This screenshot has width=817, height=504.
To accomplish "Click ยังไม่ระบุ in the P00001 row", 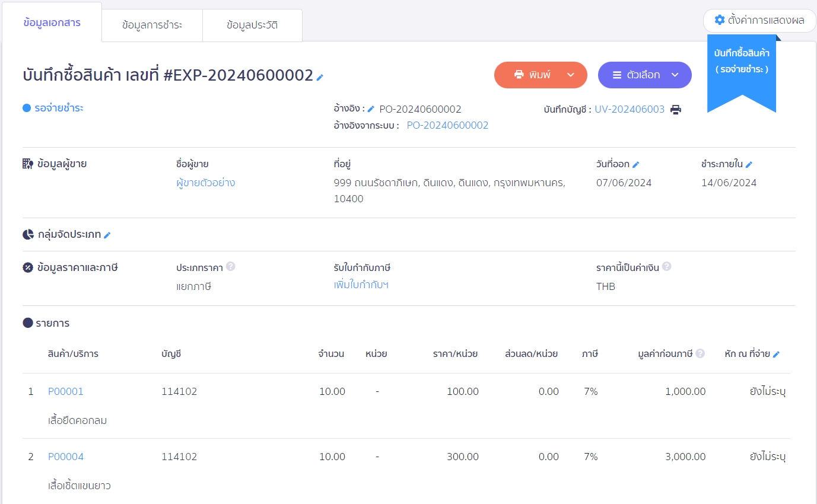I will click(768, 391).
